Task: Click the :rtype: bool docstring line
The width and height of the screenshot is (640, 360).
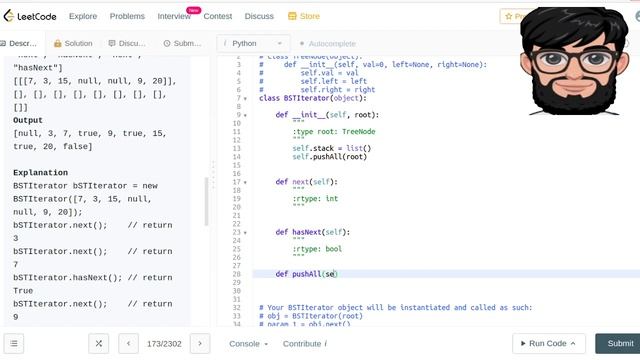Action: pos(317,249)
